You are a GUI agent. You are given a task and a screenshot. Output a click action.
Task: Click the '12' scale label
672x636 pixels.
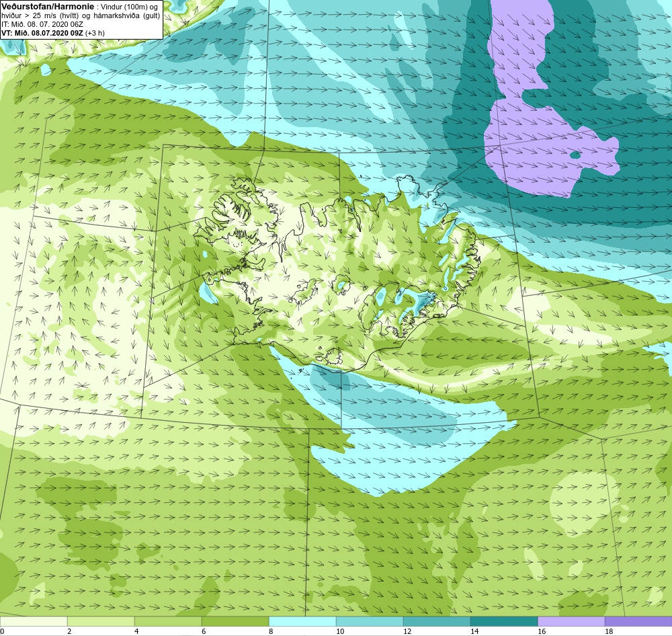coord(407,631)
